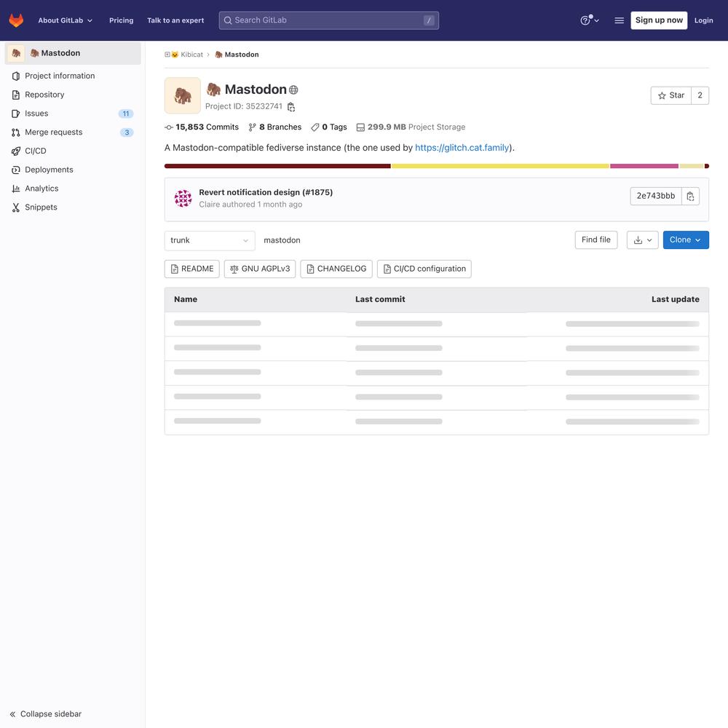
Task: Click the tag icon beside 0 Tags
Action: tap(314, 127)
